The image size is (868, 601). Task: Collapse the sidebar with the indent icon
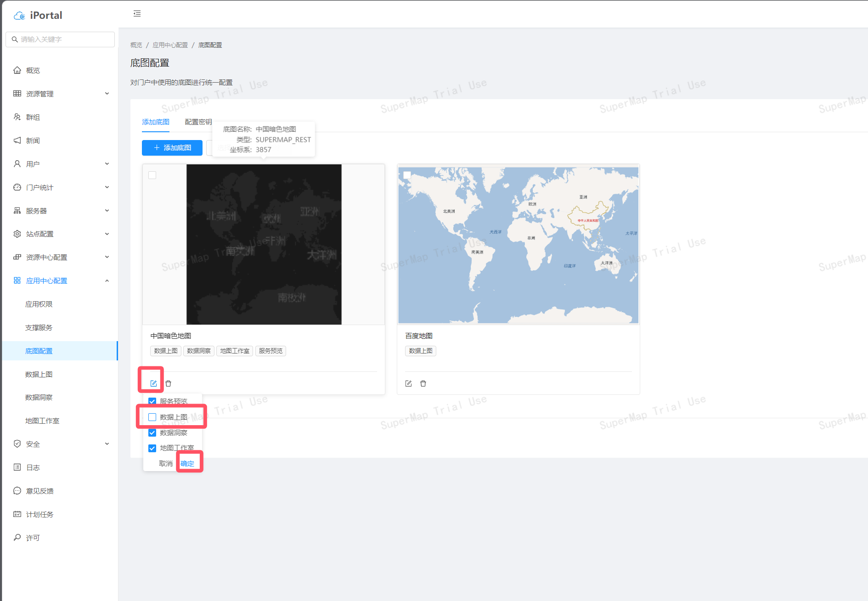(x=136, y=13)
